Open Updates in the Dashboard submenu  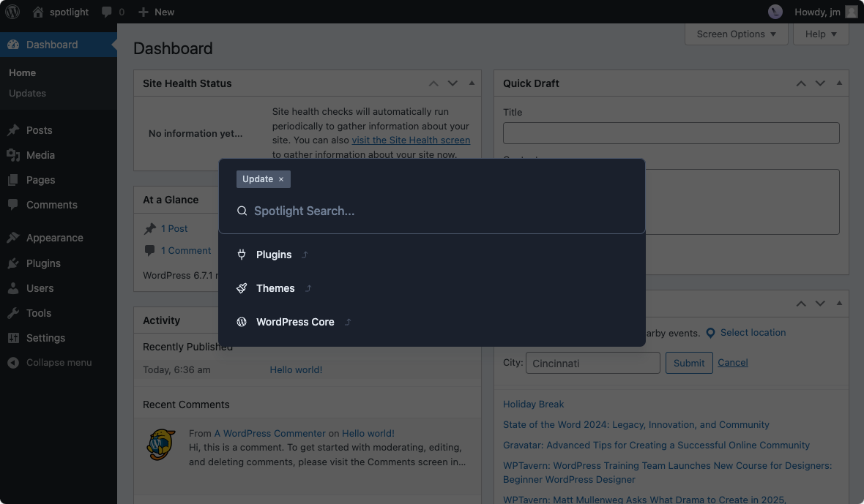pyautogui.click(x=27, y=94)
